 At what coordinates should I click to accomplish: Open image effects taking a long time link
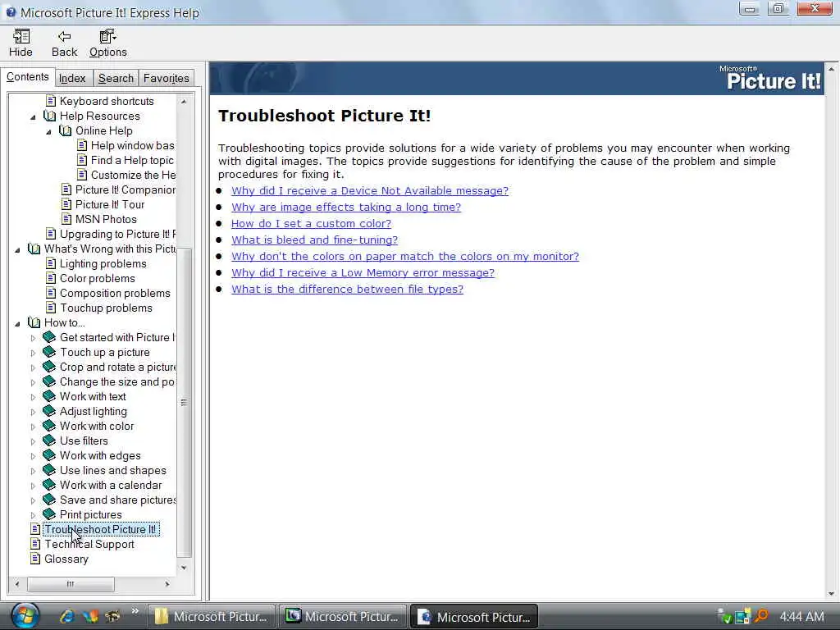(x=346, y=208)
